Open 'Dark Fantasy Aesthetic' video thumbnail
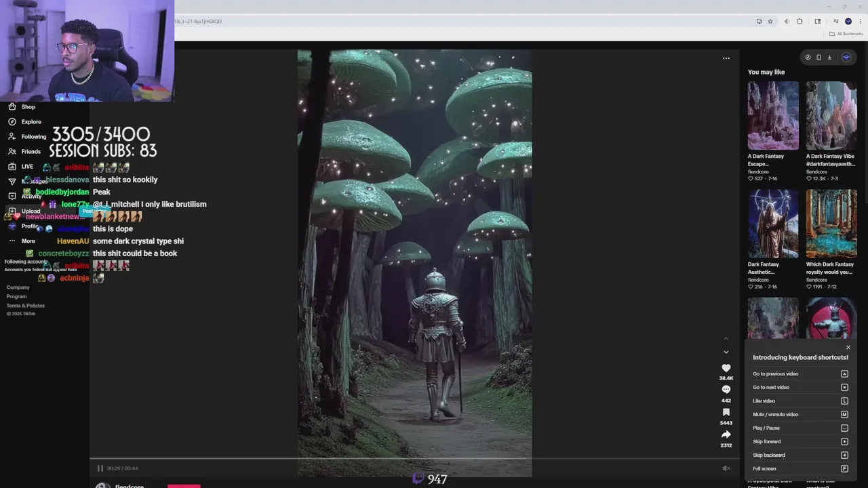868x488 pixels. [773, 224]
